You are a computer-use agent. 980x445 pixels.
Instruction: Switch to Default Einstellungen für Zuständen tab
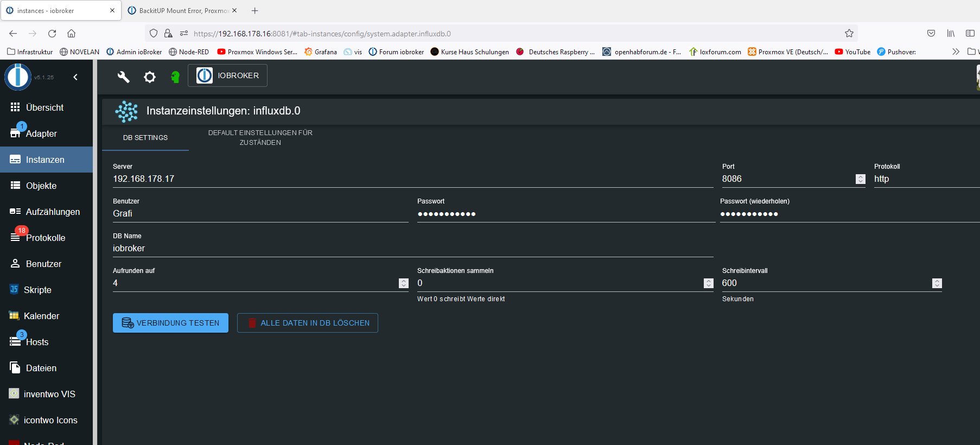tap(260, 138)
